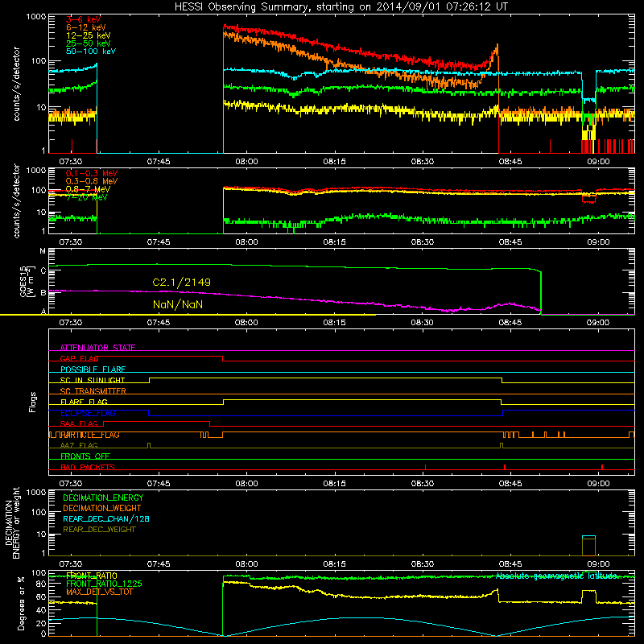Click the top plot counts/s/detector axis title
This screenshot has width=644, height=644.
tap(16, 84)
